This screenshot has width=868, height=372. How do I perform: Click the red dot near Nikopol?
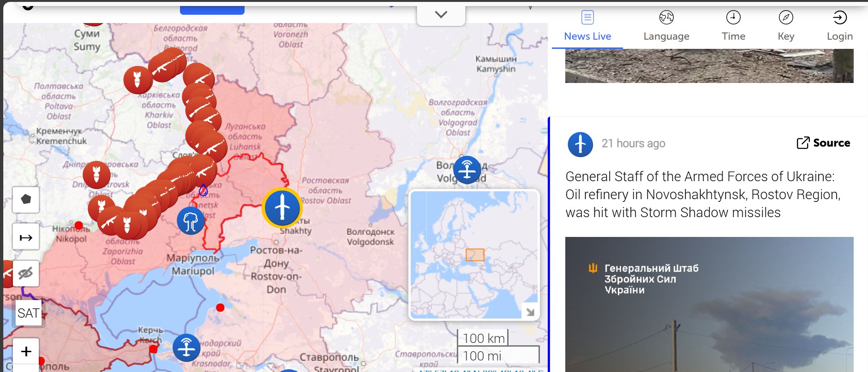point(78,225)
